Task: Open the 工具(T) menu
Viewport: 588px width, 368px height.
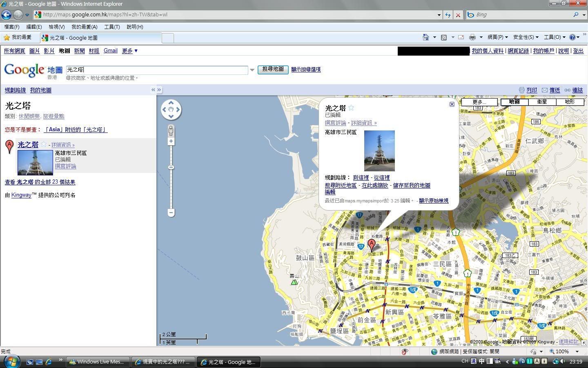Action: pyautogui.click(x=111, y=27)
